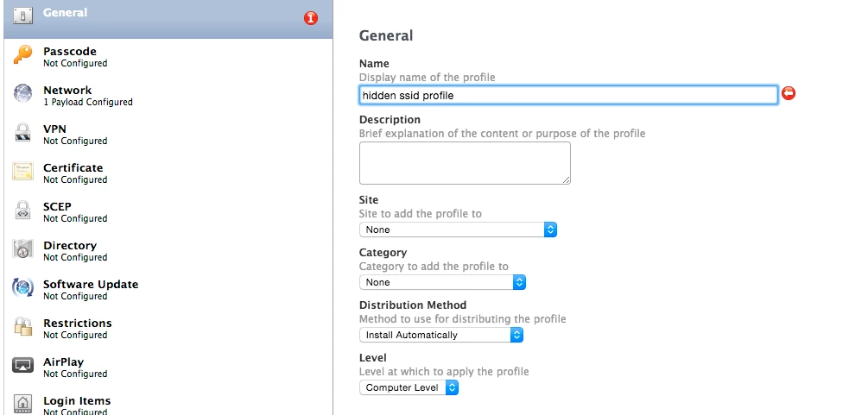Click the Directory icon
Image resolution: width=868 pixels, height=415 pixels.
[23, 249]
